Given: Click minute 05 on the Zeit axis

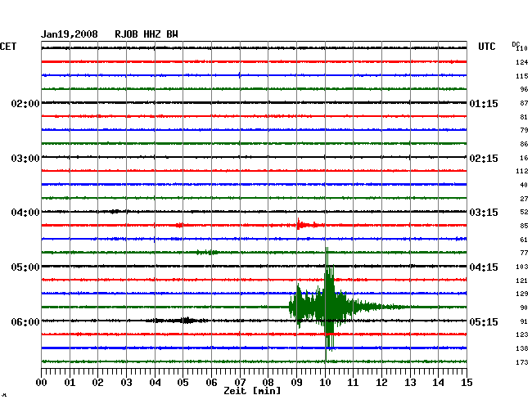Looking at the screenshot, I should 183,382.
